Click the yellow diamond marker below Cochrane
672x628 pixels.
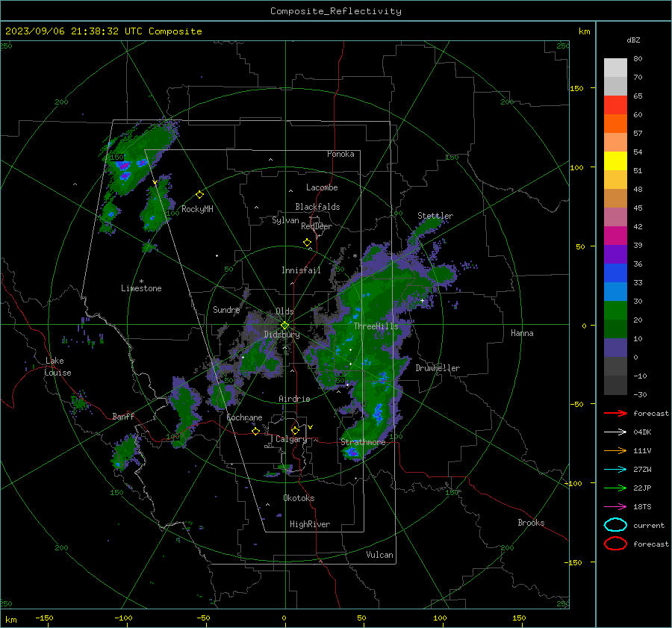pos(255,431)
